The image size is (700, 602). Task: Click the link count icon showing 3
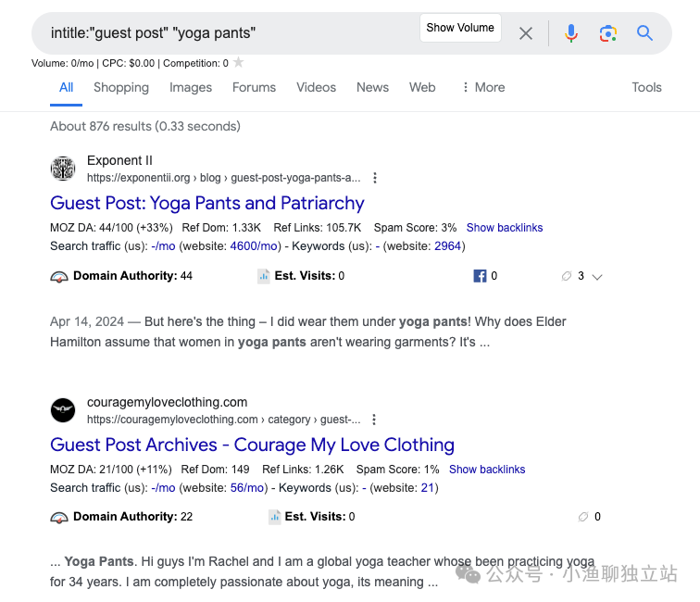567,276
